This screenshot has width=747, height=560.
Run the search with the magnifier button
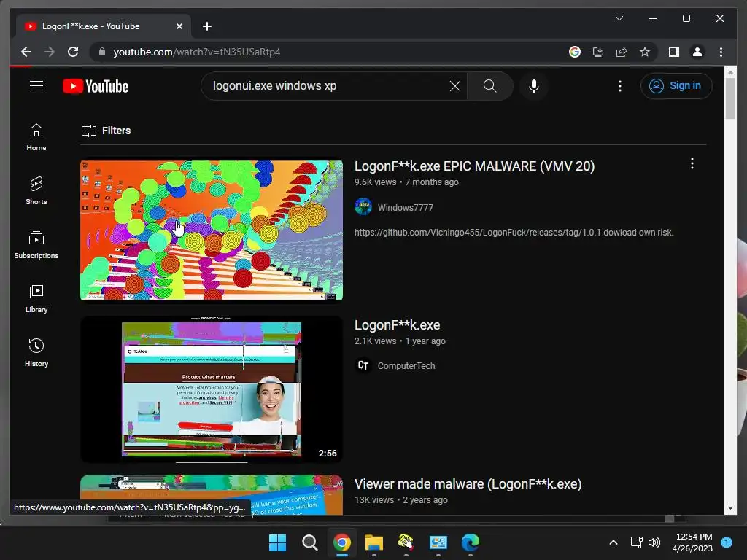click(x=489, y=86)
